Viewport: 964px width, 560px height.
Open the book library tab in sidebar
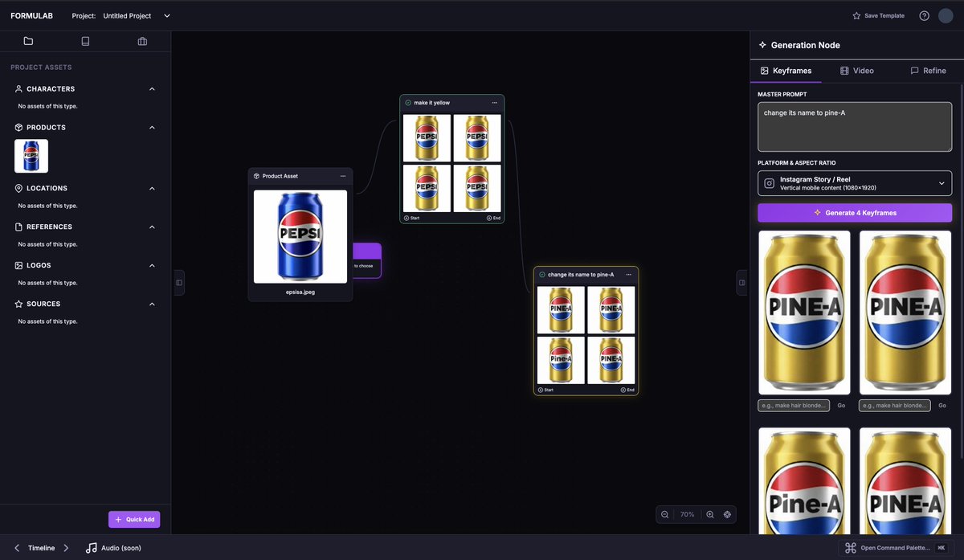[x=85, y=41]
